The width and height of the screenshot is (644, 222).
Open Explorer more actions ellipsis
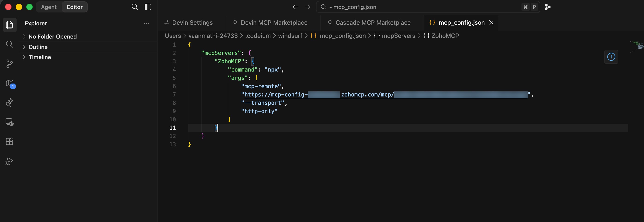click(146, 23)
